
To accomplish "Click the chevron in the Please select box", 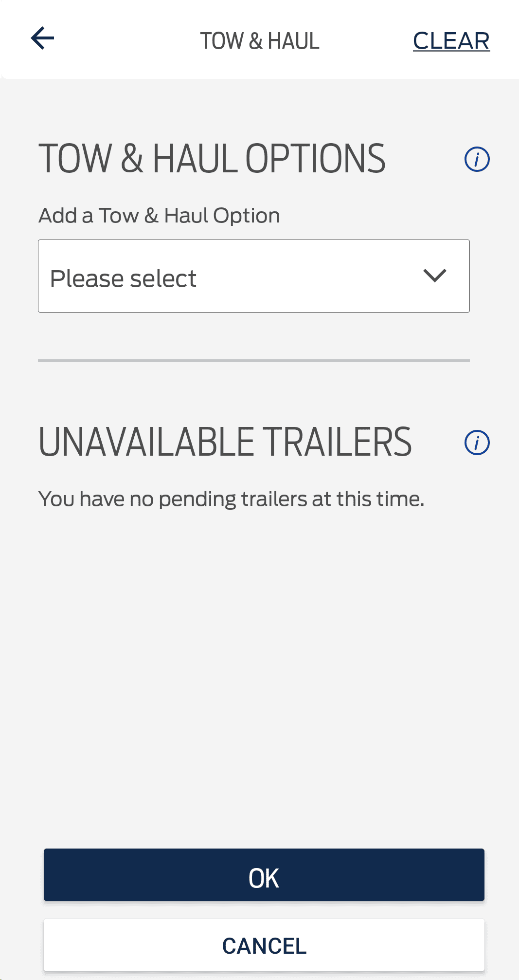I will click(x=434, y=276).
